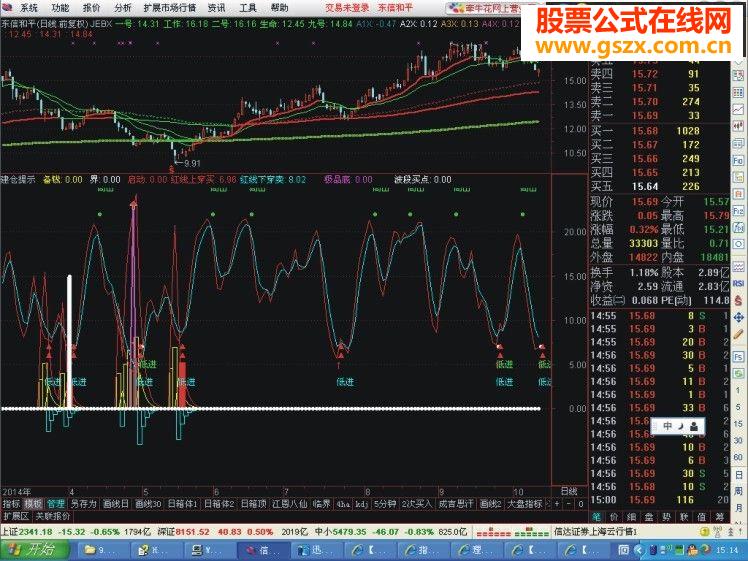This screenshot has height=561, width=748.
Task: Click the grid table sidebar icon
Action: [x=738, y=93]
